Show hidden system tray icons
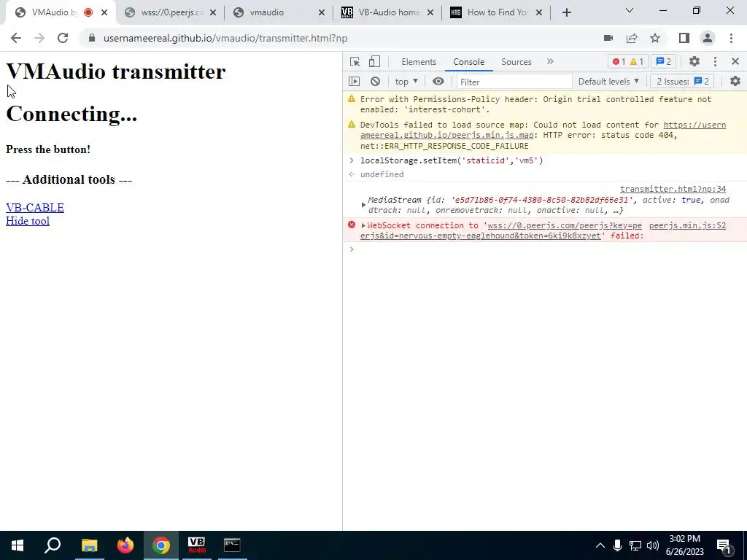This screenshot has height=560, width=747. tap(600, 545)
